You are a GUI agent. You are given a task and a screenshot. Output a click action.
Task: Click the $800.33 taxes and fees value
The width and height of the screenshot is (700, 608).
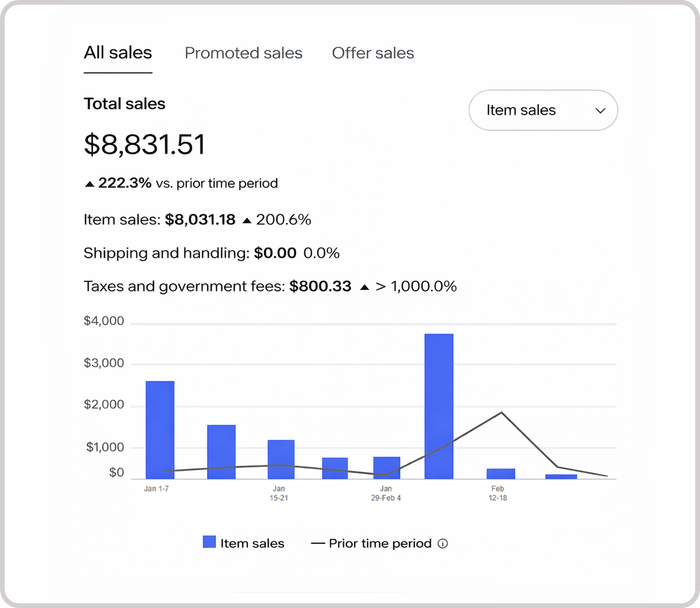pos(320,286)
